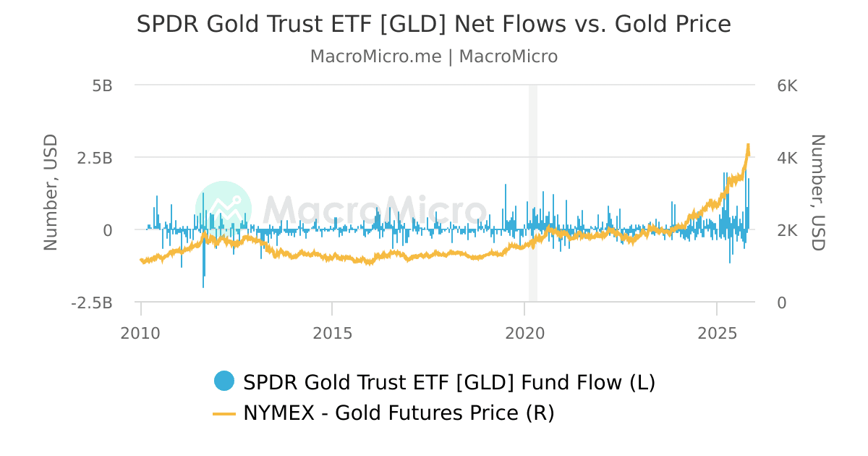The width and height of the screenshot is (868, 456).
Task: Click the 6K right axis tick label
Action: click(787, 85)
